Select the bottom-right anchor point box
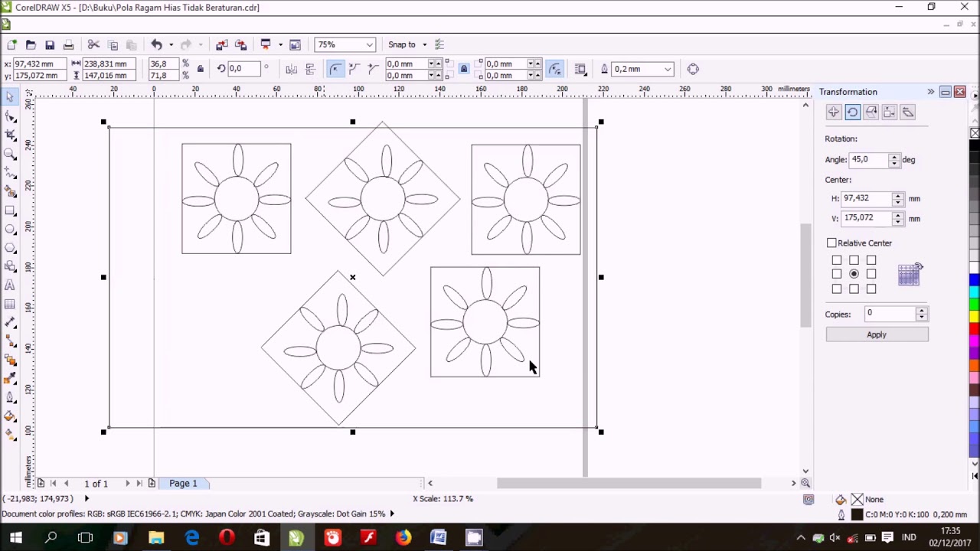This screenshot has height=551, width=980. 871,289
